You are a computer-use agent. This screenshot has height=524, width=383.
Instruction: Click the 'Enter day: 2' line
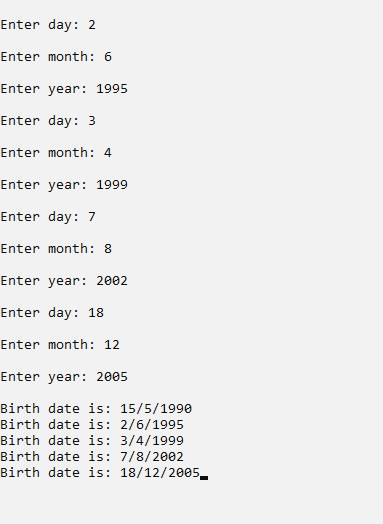click(x=48, y=25)
